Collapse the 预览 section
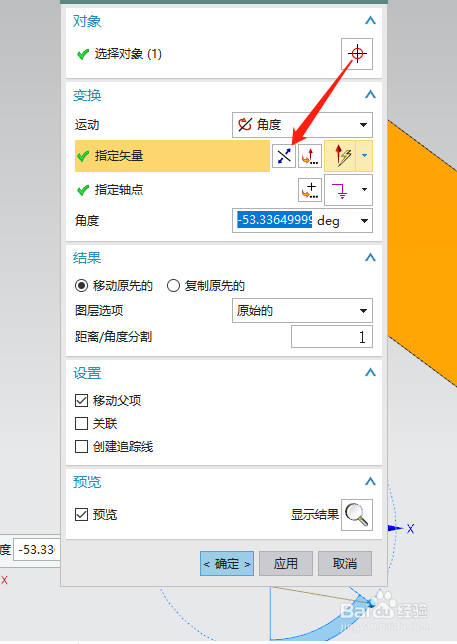 click(x=370, y=481)
